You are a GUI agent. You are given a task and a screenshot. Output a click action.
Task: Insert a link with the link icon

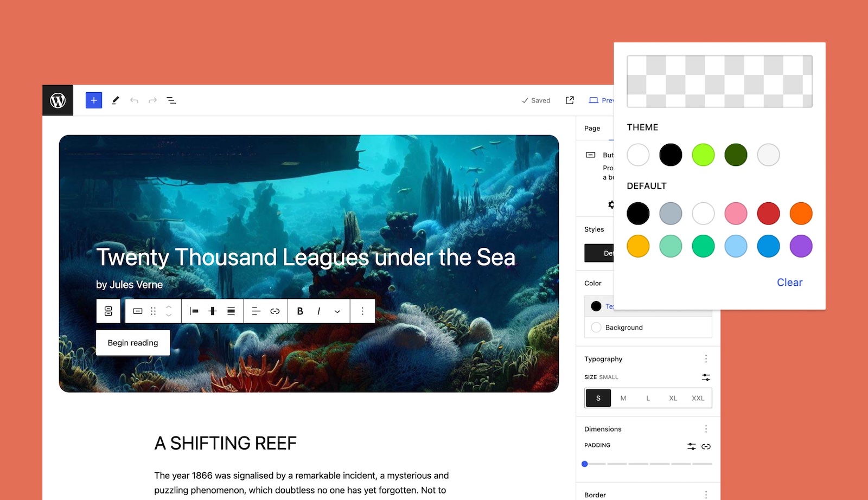click(275, 311)
